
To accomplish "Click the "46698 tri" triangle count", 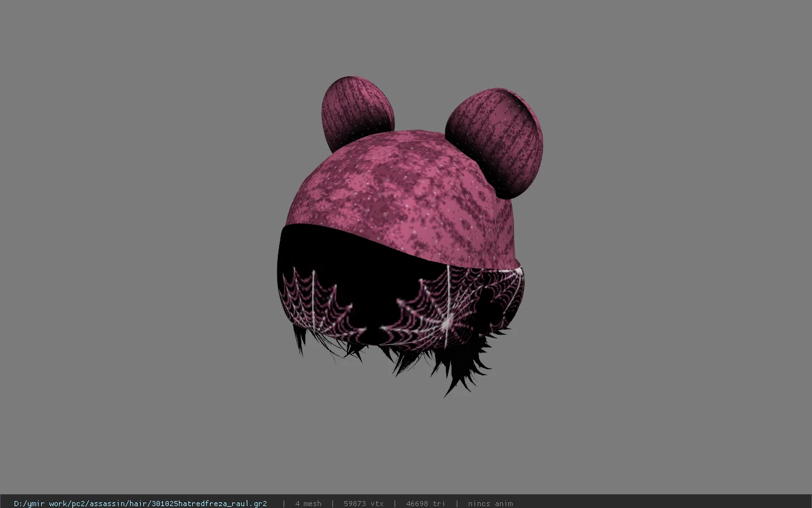I will tap(426, 504).
